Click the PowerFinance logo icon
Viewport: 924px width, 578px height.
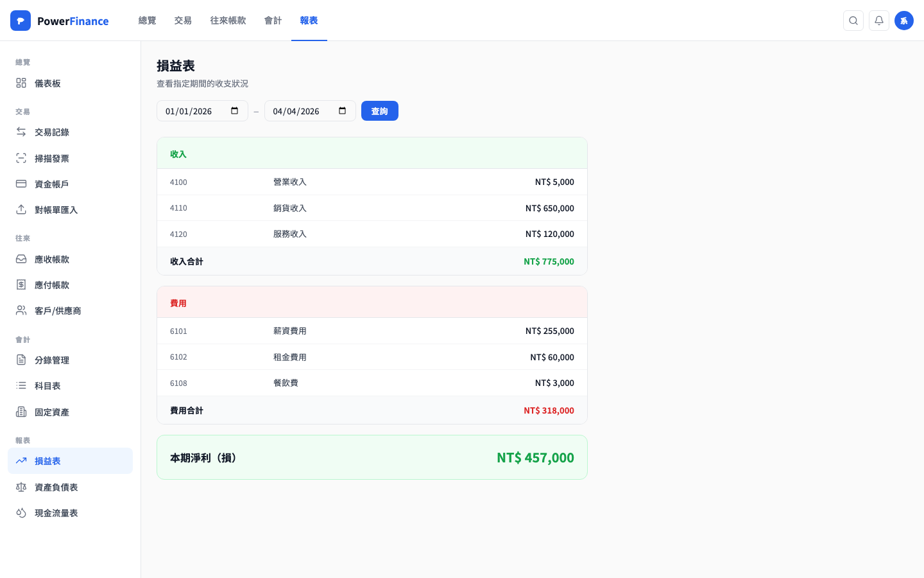(21, 21)
